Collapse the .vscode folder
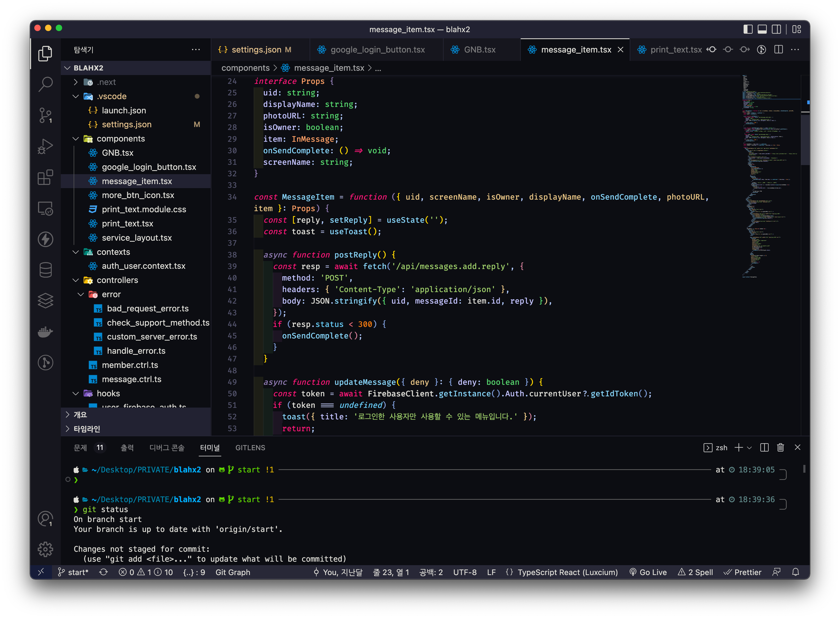 coord(136,96)
